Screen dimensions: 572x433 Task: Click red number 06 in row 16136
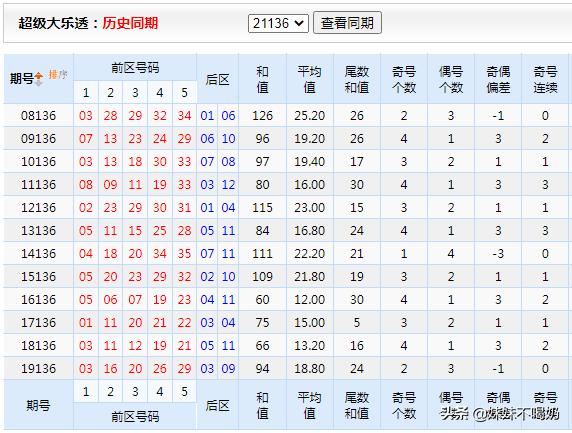tap(111, 299)
